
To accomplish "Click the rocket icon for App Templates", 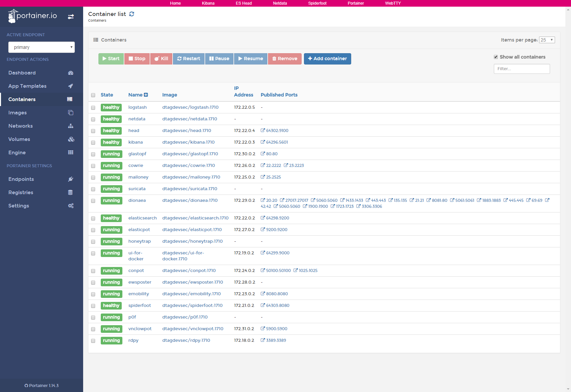I will tap(71, 86).
